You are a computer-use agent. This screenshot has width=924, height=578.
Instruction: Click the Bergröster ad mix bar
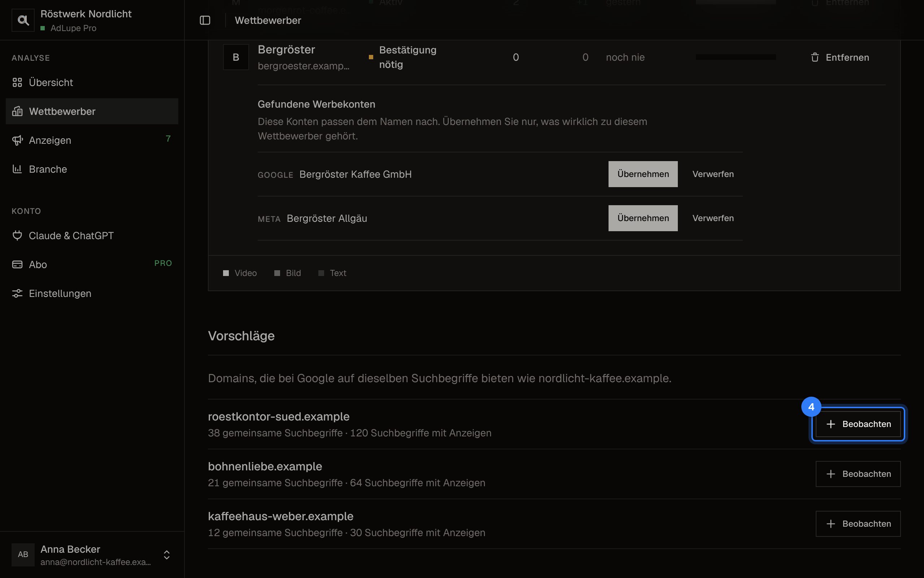point(735,57)
